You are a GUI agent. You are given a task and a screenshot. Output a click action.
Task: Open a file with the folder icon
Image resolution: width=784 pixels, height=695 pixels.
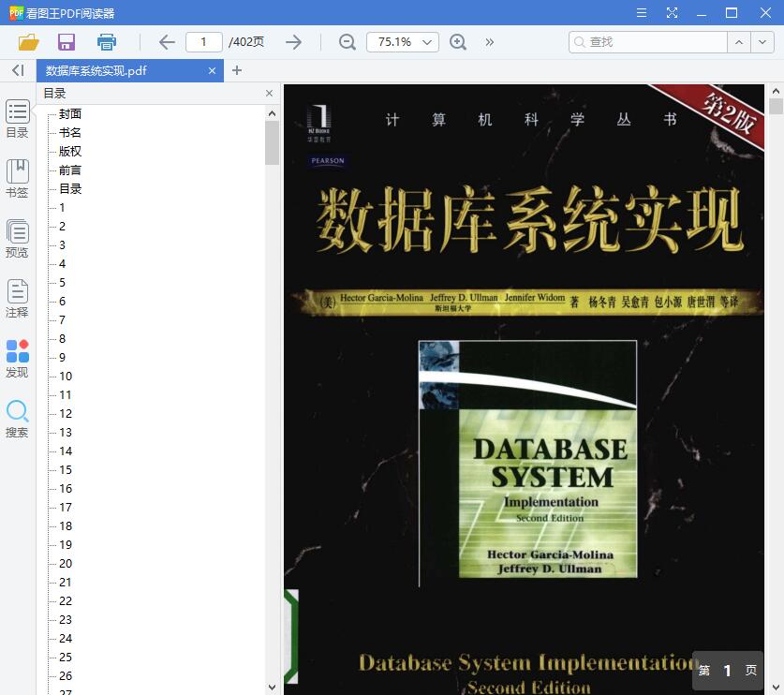coord(28,42)
